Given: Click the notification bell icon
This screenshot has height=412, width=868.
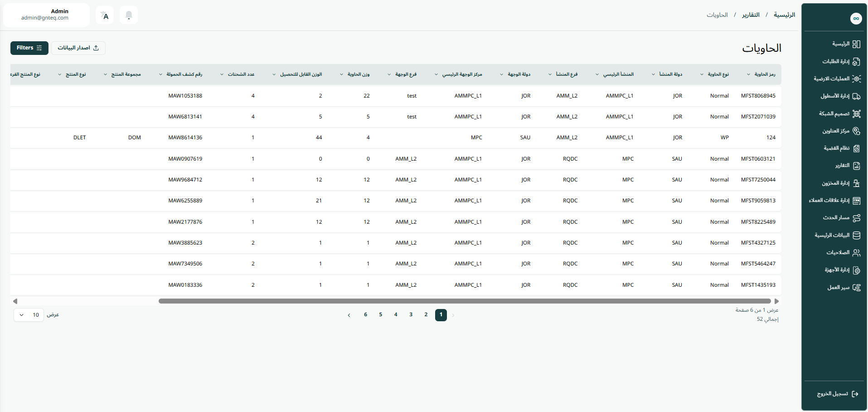Looking at the screenshot, I should click(129, 15).
